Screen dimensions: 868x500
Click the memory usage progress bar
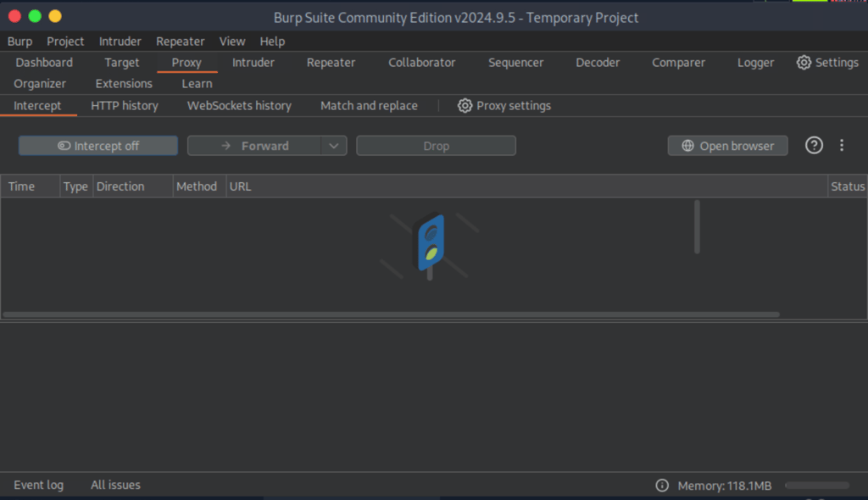pos(817,486)
